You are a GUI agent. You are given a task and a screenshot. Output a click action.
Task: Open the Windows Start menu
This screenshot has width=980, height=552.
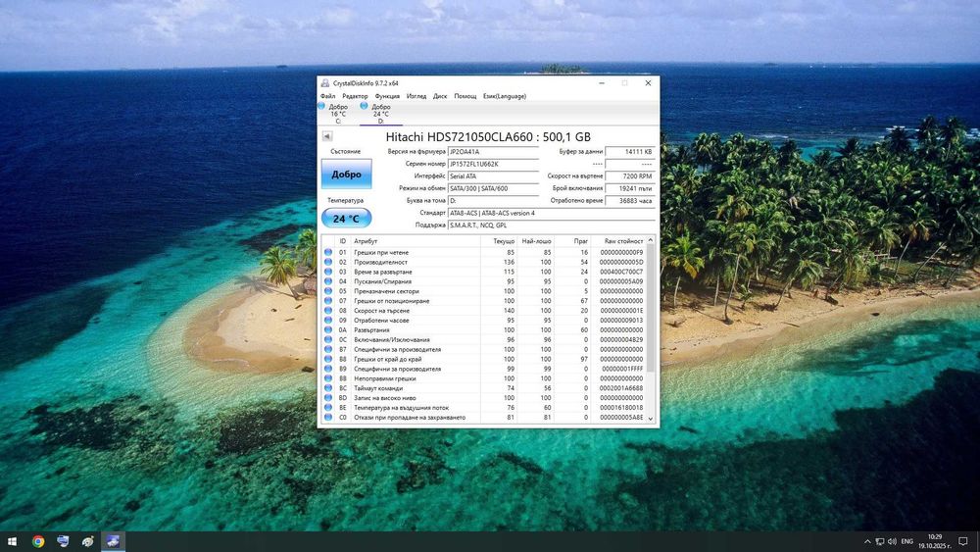12,541
